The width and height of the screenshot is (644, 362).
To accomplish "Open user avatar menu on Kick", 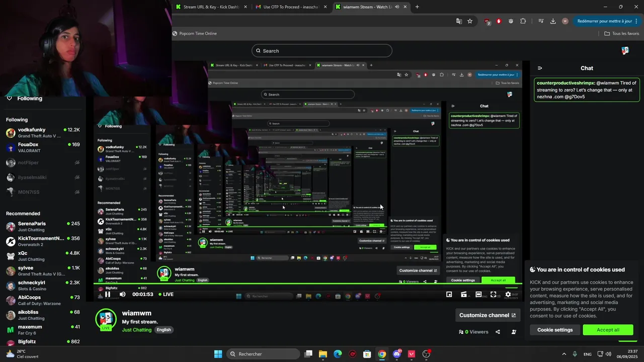I will point(625,51).
